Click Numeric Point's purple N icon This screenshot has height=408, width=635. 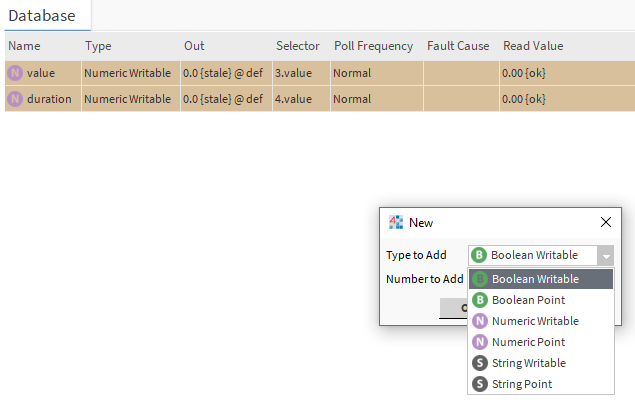480,342
